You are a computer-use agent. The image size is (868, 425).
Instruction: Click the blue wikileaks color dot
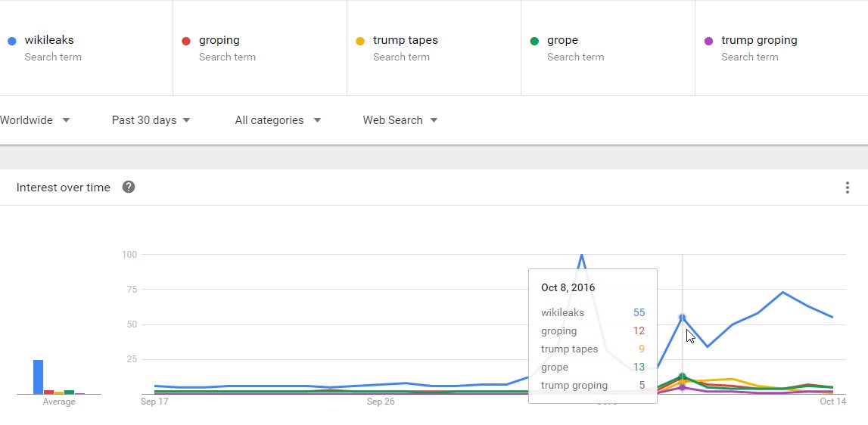pos(11,41)
